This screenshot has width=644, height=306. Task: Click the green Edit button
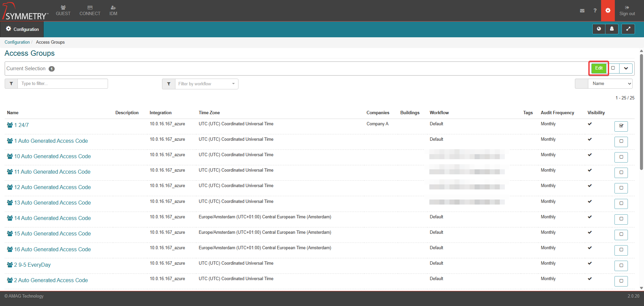click(599, 68)
